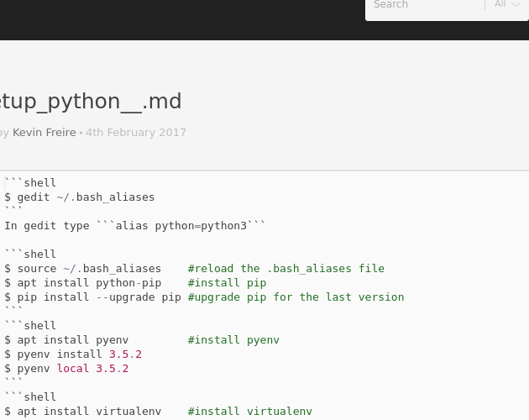The width and height of the screenshot is (529, 420).
Task: Click the source ~/.bash_aliases command
Action: [82, 269]
